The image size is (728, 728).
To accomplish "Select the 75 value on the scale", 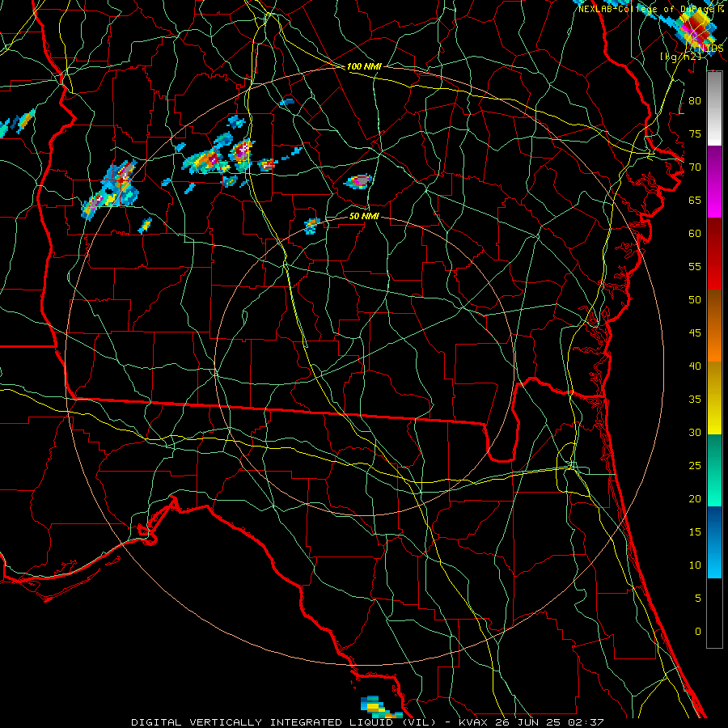I will coord(695,133).
